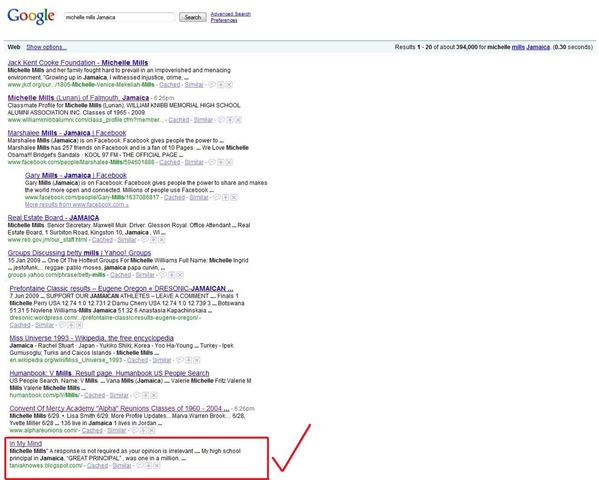Open Miss Universe 1993 Wikipedia result
This screenshot has width=599, height=480.
(x=92, y=338)
